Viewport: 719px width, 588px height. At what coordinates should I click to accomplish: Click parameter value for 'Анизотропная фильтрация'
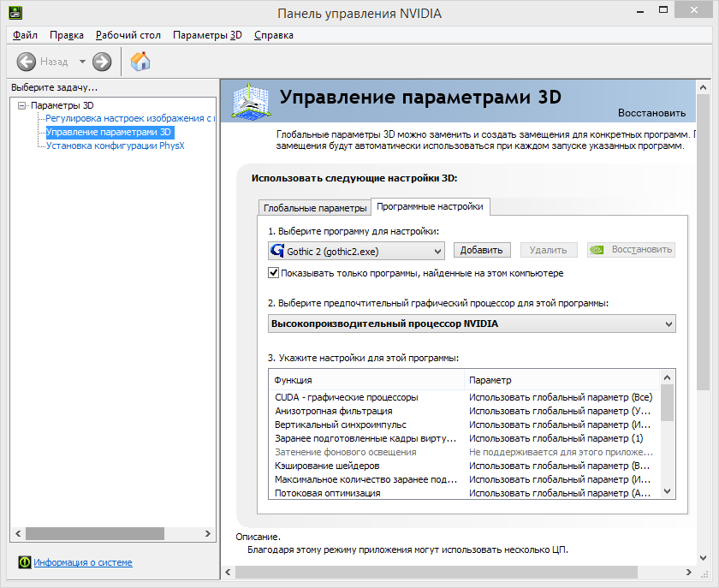pos(560,411)
